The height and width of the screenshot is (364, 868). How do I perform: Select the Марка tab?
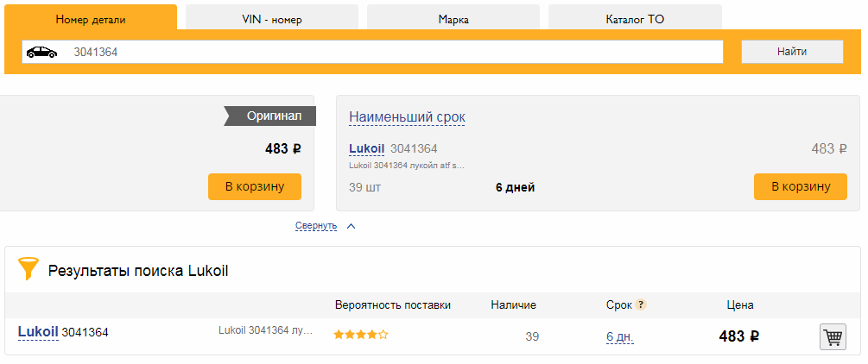[x=453, y=19]
